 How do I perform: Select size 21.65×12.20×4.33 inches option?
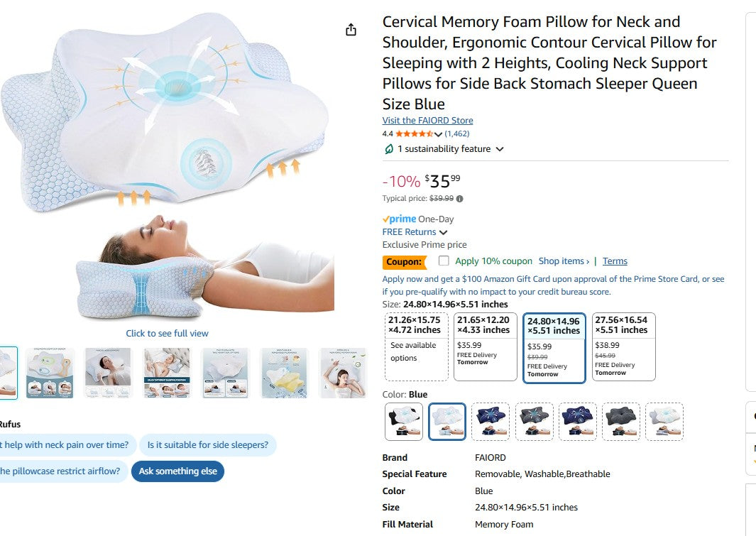coord(486,346)
